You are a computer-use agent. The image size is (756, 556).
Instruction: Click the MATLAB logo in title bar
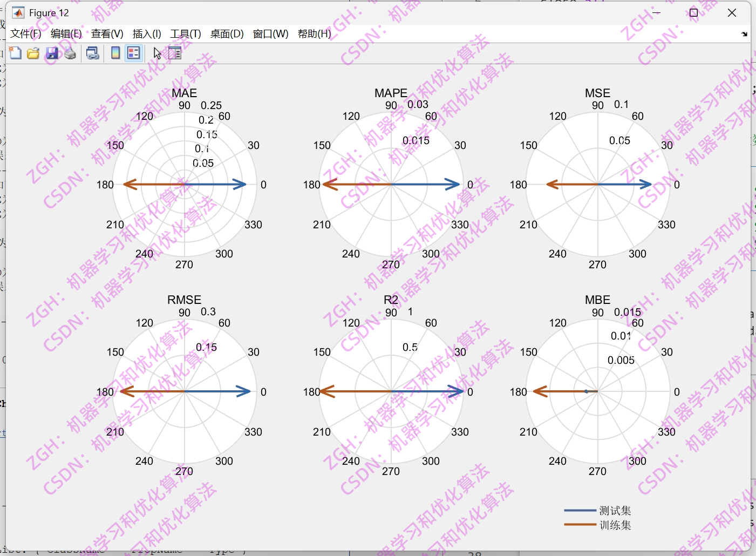point(18,12)
